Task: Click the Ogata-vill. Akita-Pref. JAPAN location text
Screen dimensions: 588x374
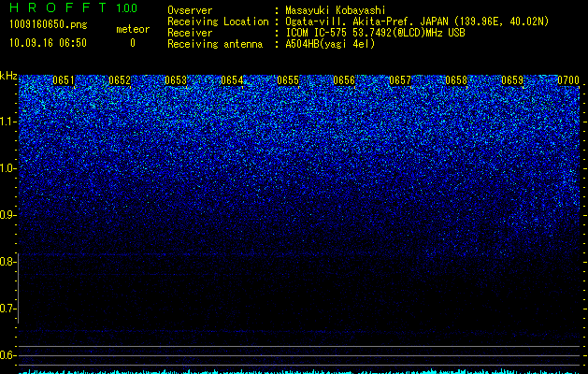Action: (x=416, y=22)
